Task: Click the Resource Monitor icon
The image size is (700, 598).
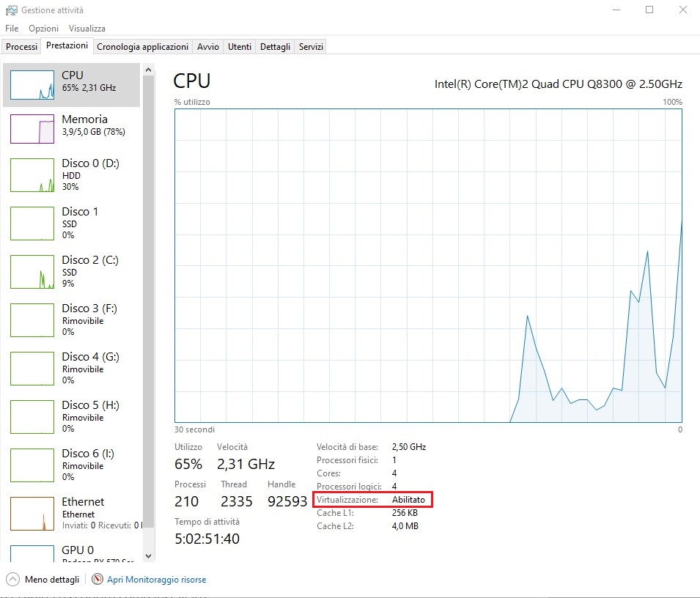Action: point(97,579)
